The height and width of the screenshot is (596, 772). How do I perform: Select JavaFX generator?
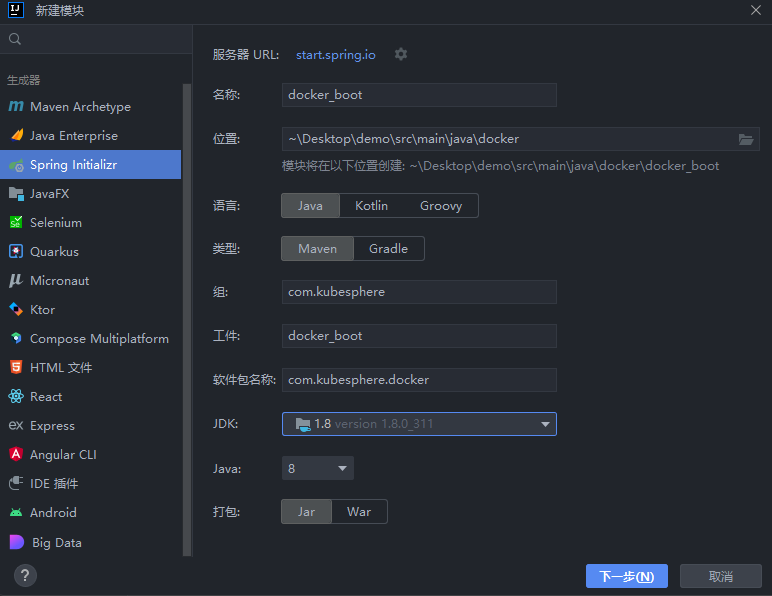click(91, 194)
